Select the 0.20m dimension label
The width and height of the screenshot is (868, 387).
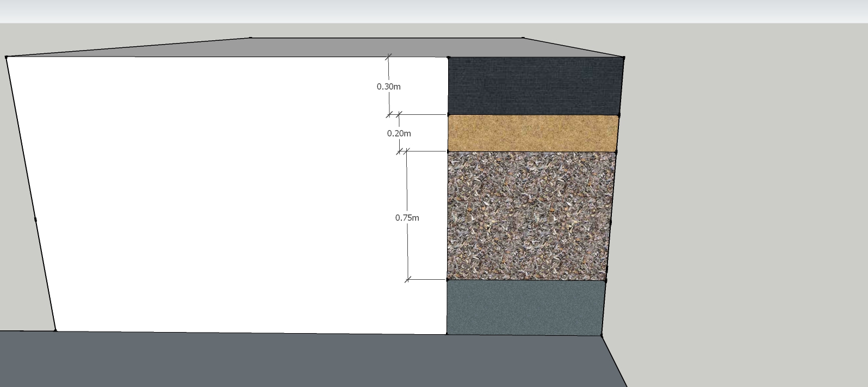pos(399,133)
